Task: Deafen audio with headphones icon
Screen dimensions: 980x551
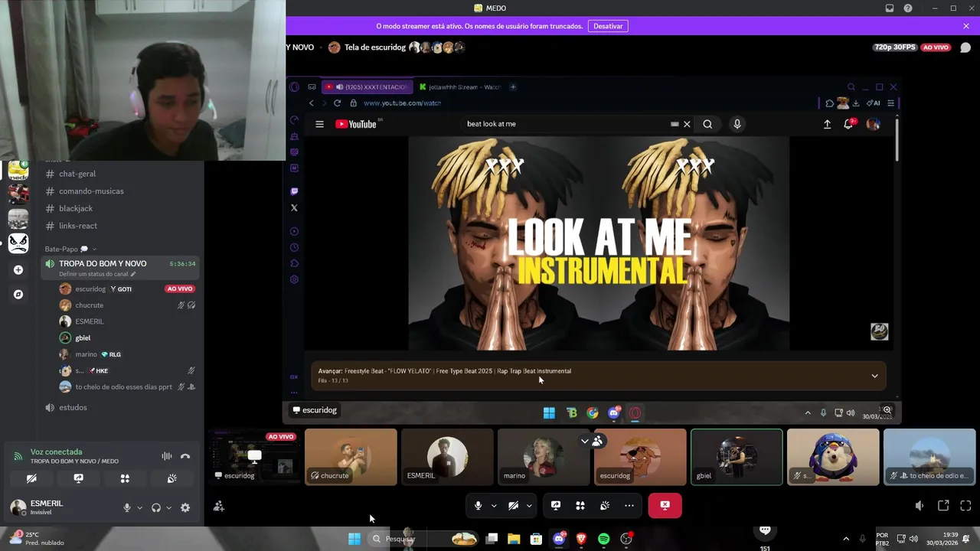Action: click(x=156, y=507)
